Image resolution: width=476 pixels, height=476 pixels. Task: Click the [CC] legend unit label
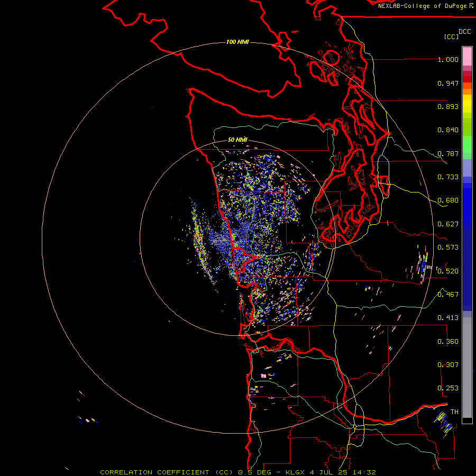(451, 36)
